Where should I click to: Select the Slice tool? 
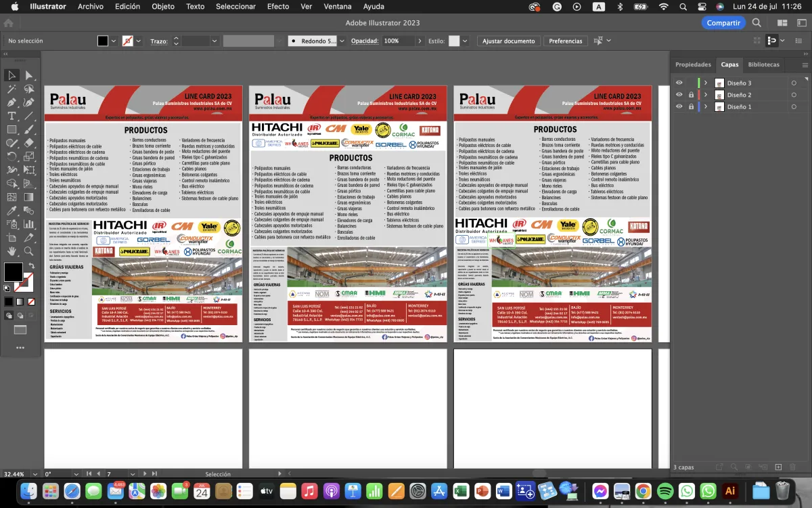pos(29,238)
